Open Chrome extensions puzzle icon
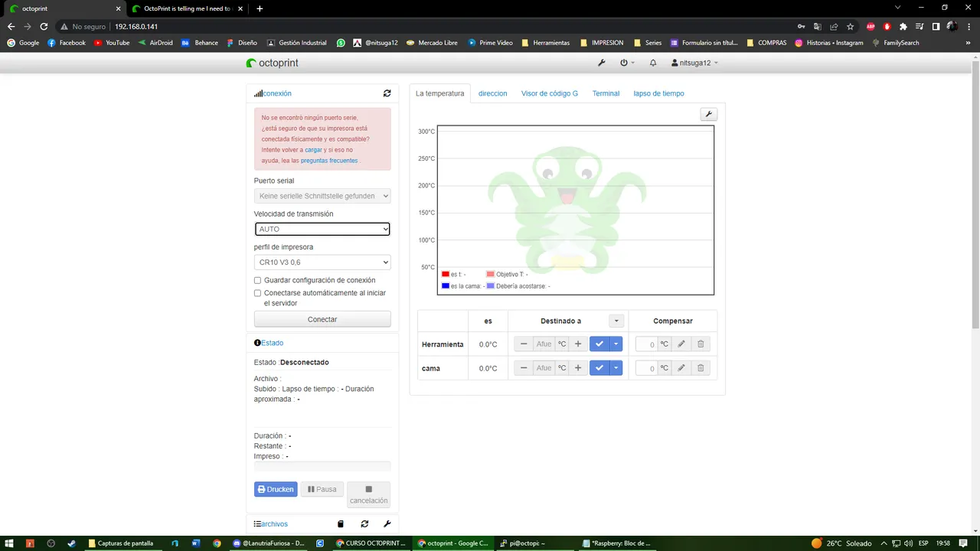The width and height of the screenshot is (980, 551). [903, 26]
